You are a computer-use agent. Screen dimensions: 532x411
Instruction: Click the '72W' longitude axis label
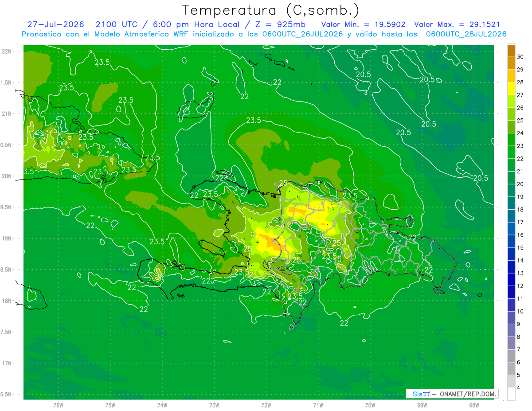click(x=266, y=405)
